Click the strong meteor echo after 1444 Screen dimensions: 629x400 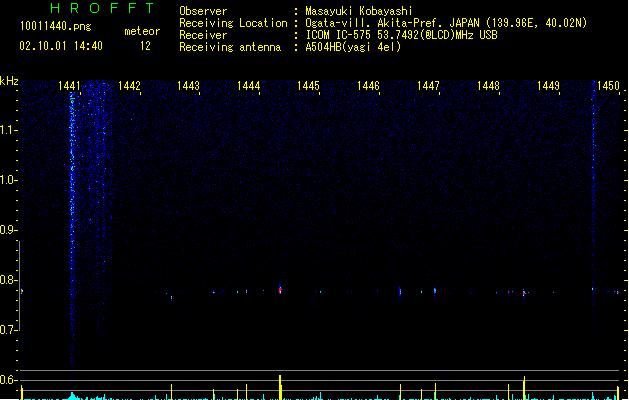tap(280, 289)
